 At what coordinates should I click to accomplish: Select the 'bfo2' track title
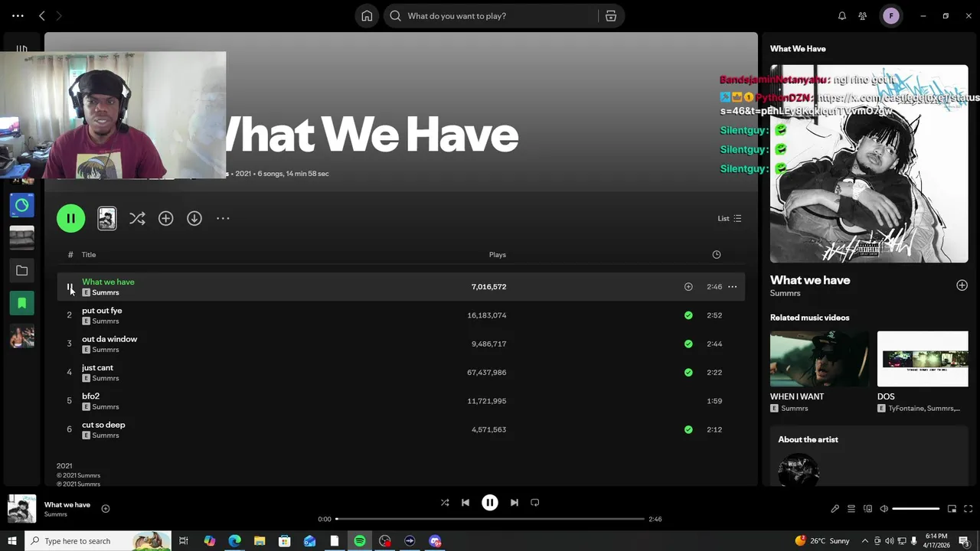(x=90, y=396)
